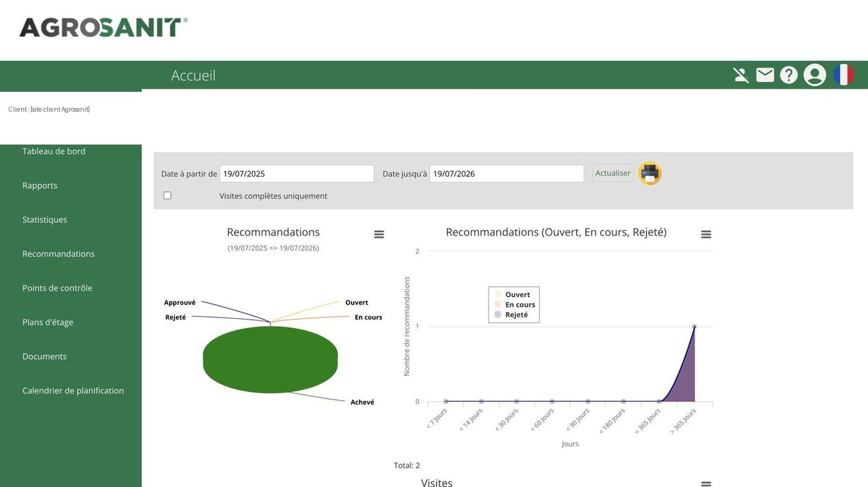Click the < 7 Jours axis label
The width and height of the screenshot is (868, 487).
(437, 418)
